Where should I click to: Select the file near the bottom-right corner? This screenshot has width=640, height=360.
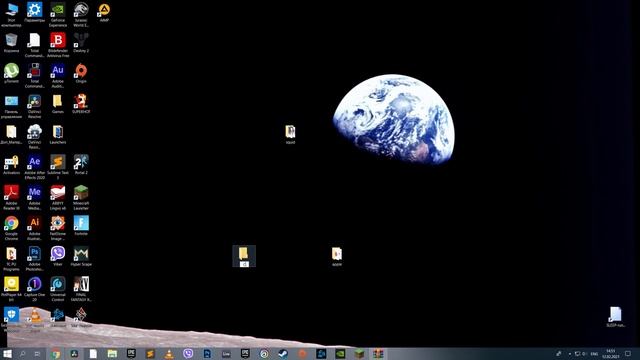(616, 317)
